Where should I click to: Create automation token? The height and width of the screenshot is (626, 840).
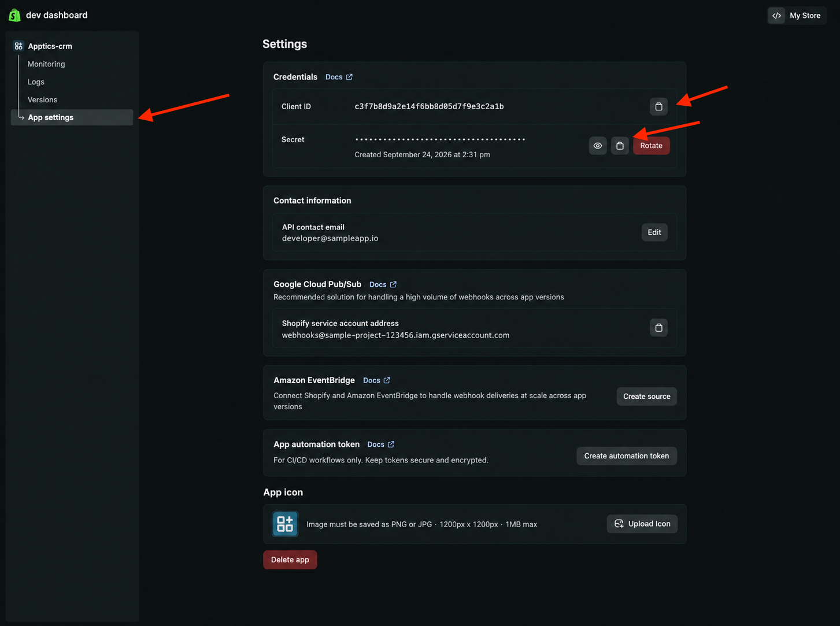[x=627, y=456]
